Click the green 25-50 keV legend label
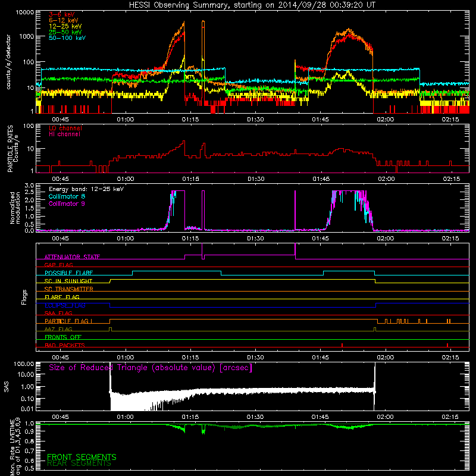476x476 pixels. click(x=65, y=32)
